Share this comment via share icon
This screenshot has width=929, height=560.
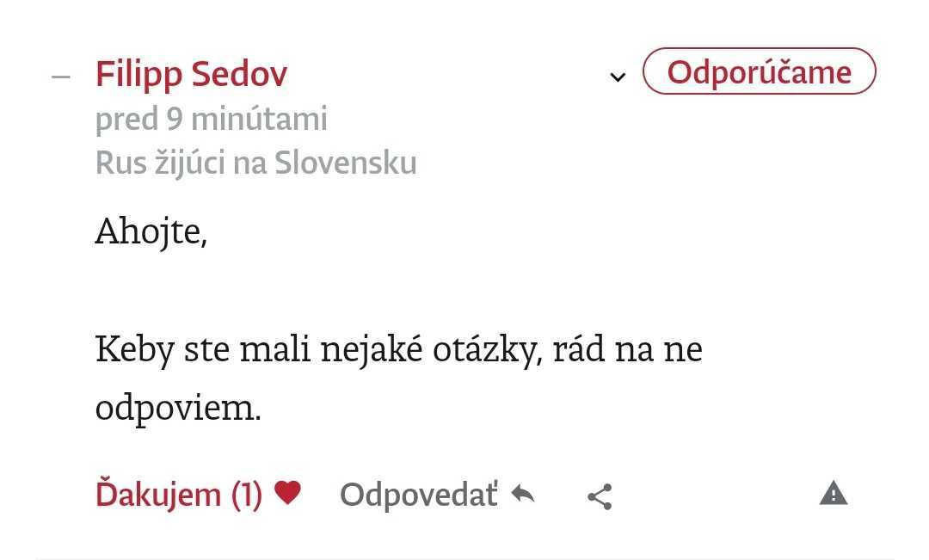599,496
